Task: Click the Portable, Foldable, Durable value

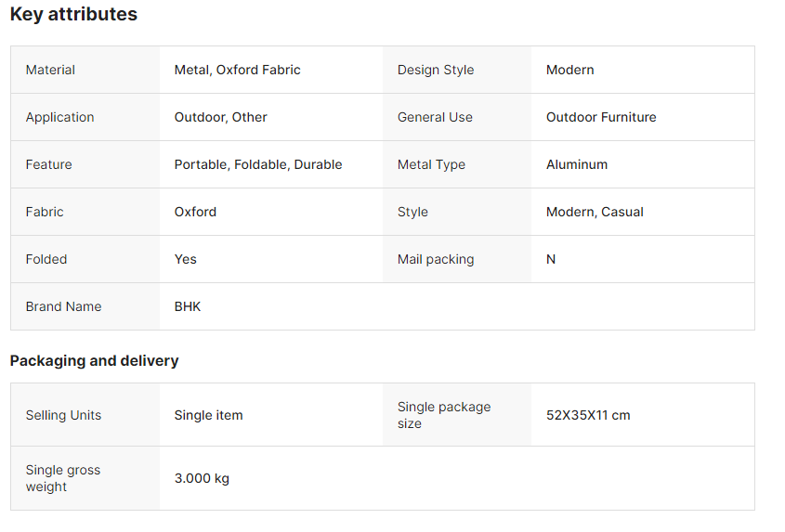Action: point(257,164)
